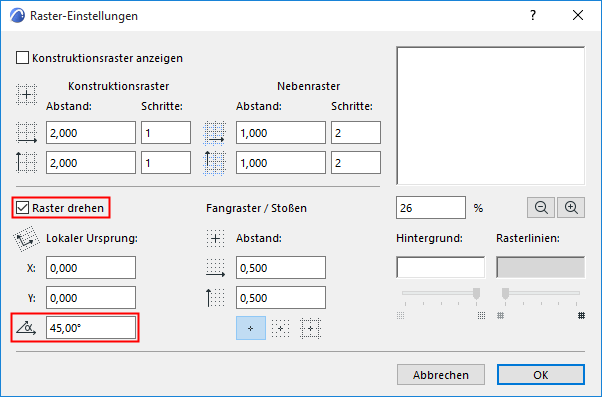
Task: Click the rotated grid local origin icon
Action: [26, 239]
